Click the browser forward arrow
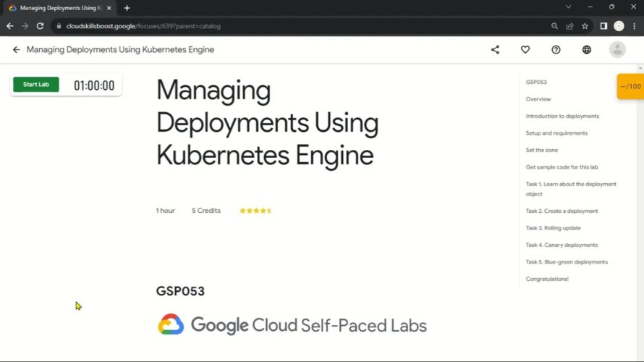644x362 pixels. click(25, 26)
